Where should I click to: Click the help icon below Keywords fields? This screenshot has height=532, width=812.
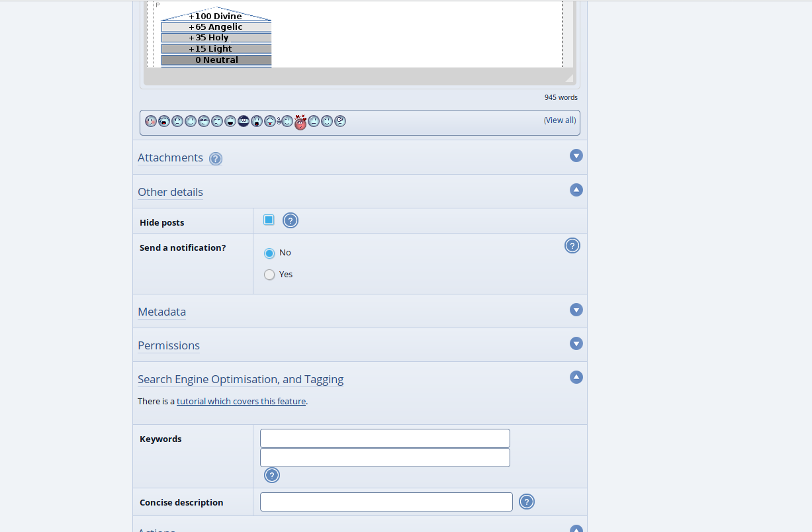point(272,475)
